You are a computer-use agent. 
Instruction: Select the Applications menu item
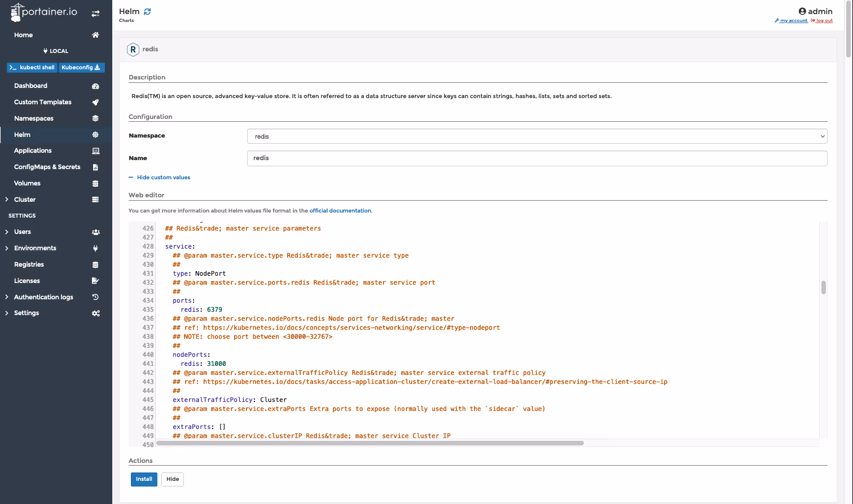point(33,151)
